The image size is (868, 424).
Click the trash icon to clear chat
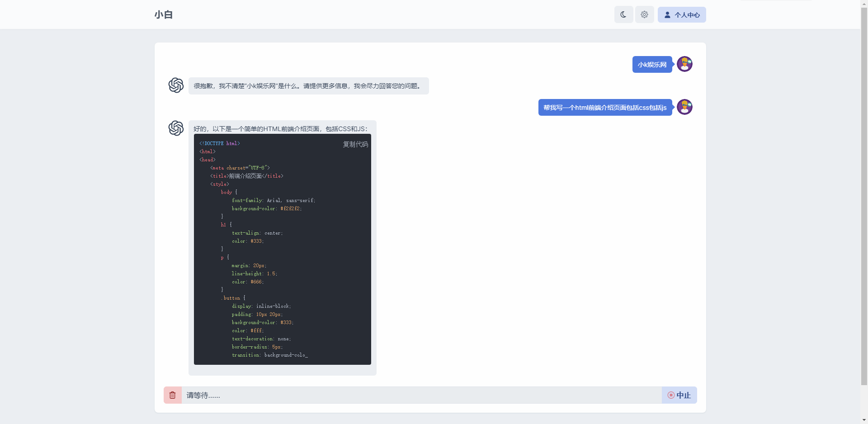pyautogui.click(x=172, y=395)
